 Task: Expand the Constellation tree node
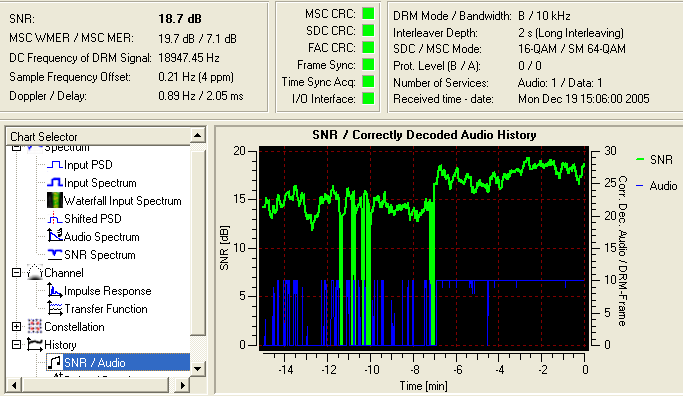[17, 326]
